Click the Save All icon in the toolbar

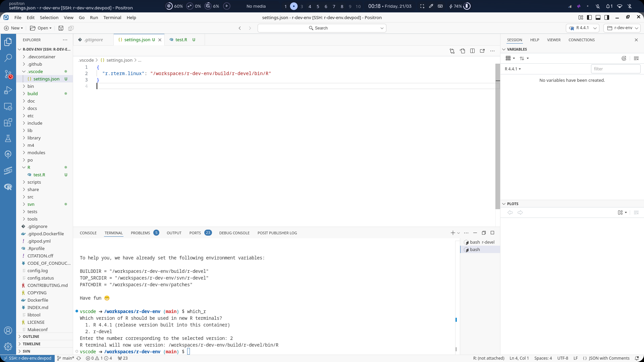pos(71,28)
